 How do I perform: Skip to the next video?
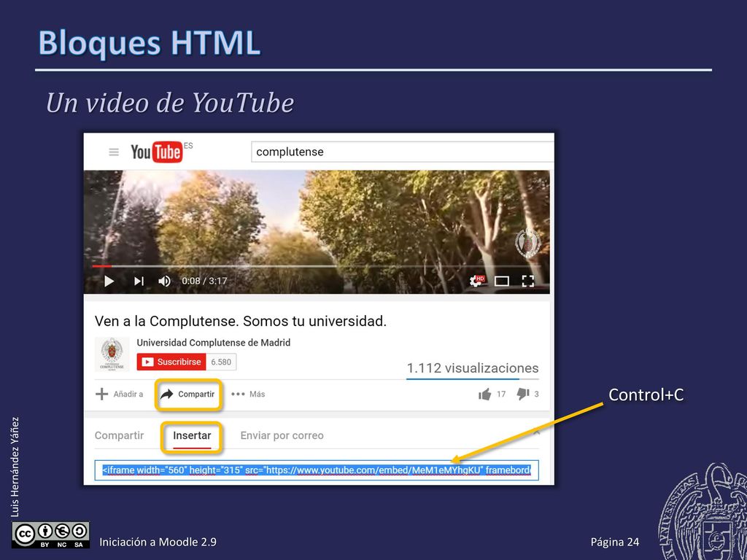139,281
